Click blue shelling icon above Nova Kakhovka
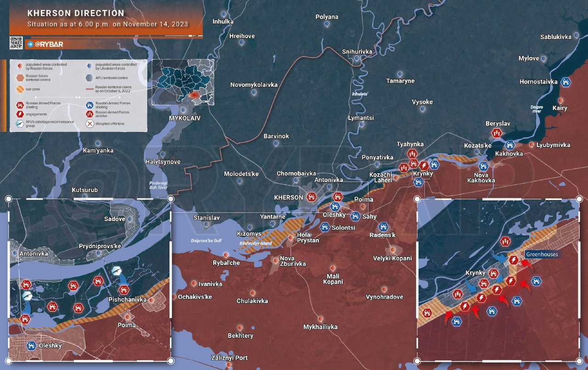The height and width of the screenshot is (370, 588). (483, 166)
